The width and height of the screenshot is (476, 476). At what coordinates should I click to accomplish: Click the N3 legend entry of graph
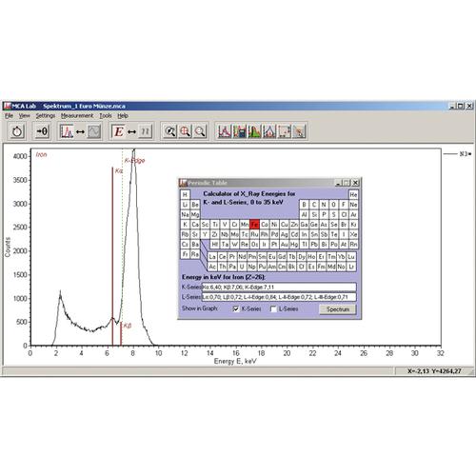pos(457,154)
